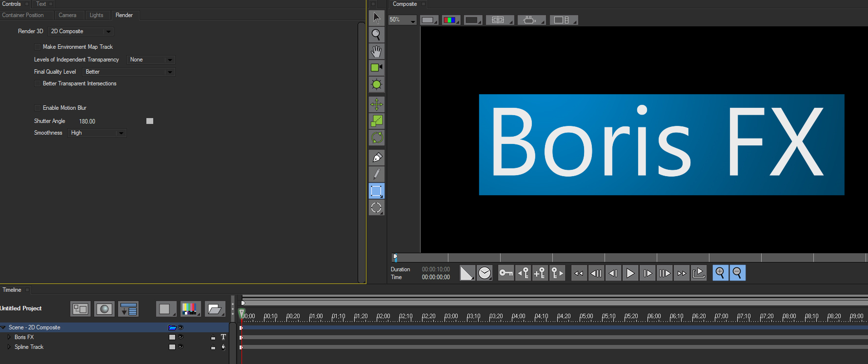Enable Better Transparent Intersections checkbox

38,83
